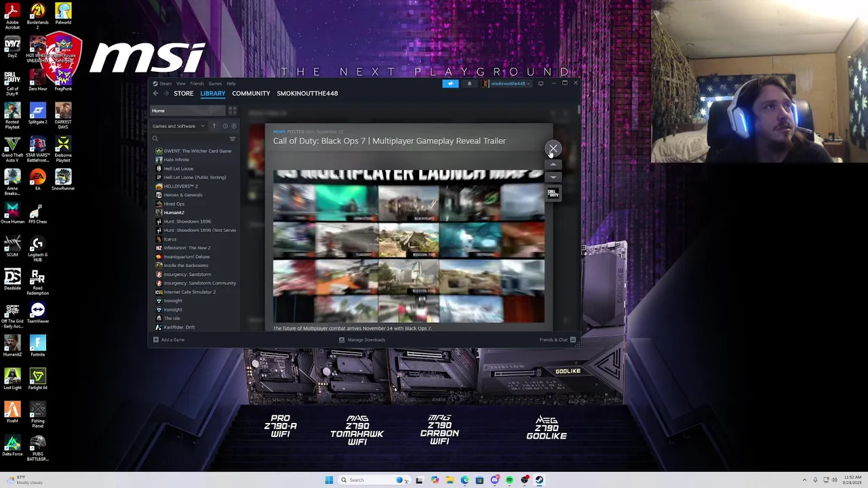
Task: Go forward with Steam forward arrow
Action: [166, 94]
